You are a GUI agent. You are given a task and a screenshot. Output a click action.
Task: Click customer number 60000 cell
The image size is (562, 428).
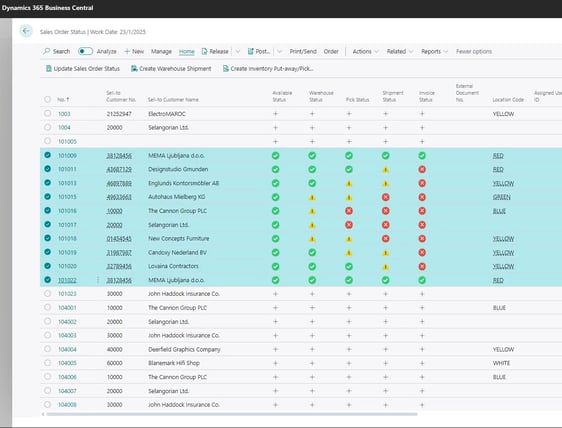point(114,363)
